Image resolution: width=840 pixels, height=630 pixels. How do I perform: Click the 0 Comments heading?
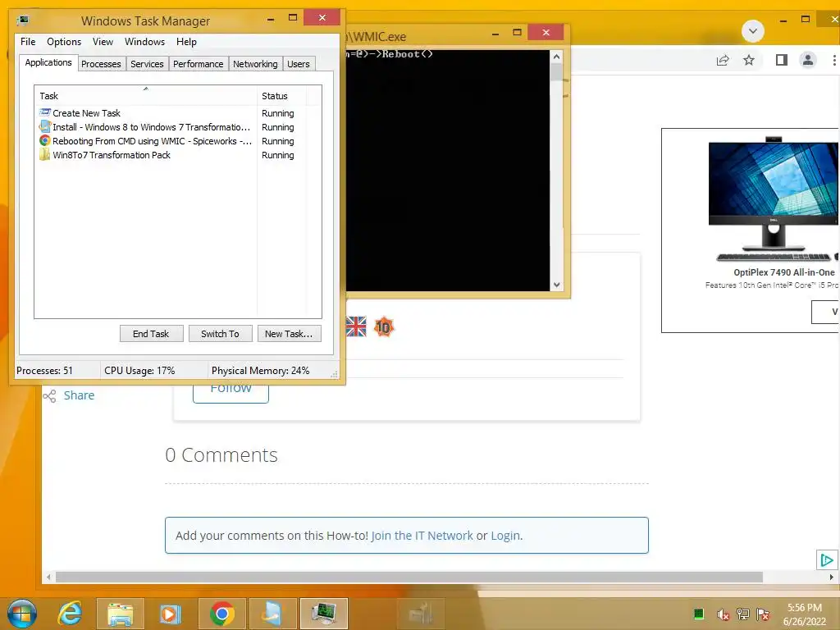click(x=221, y=454)
